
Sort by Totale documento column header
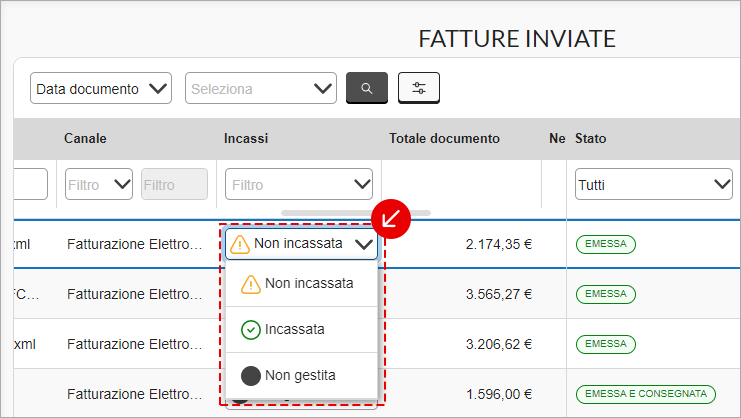coord(444,138)
